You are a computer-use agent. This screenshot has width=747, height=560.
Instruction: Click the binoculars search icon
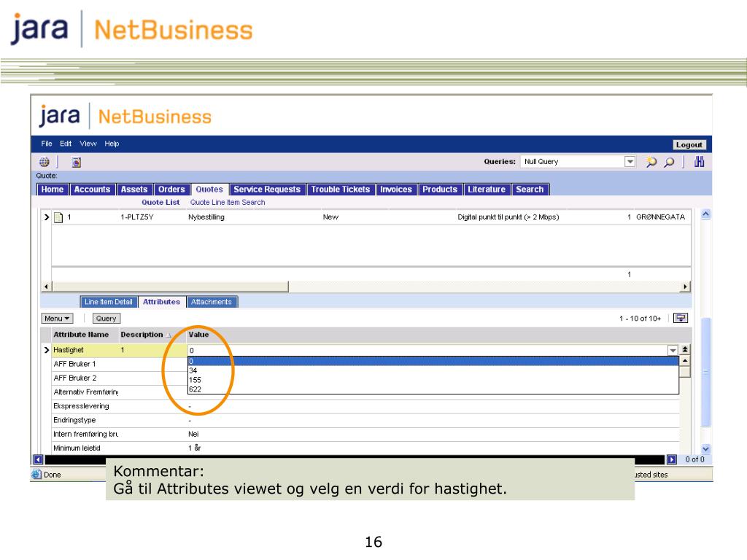[699, 162]
